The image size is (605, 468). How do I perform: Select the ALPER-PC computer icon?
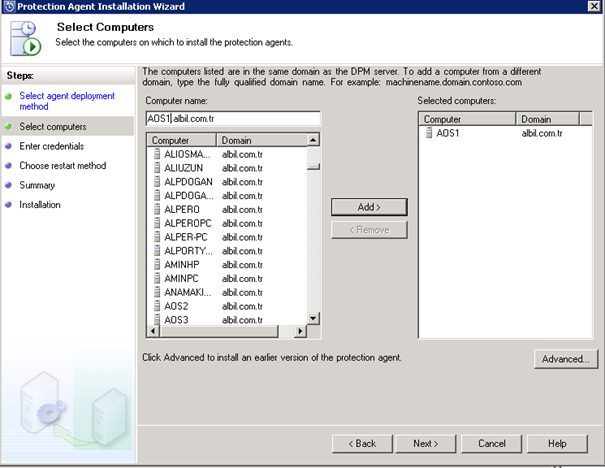pos(157,237)
